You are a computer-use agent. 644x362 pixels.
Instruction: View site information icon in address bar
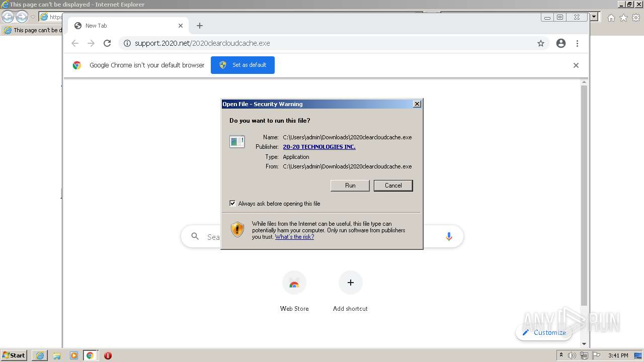[x=127, y=43]
